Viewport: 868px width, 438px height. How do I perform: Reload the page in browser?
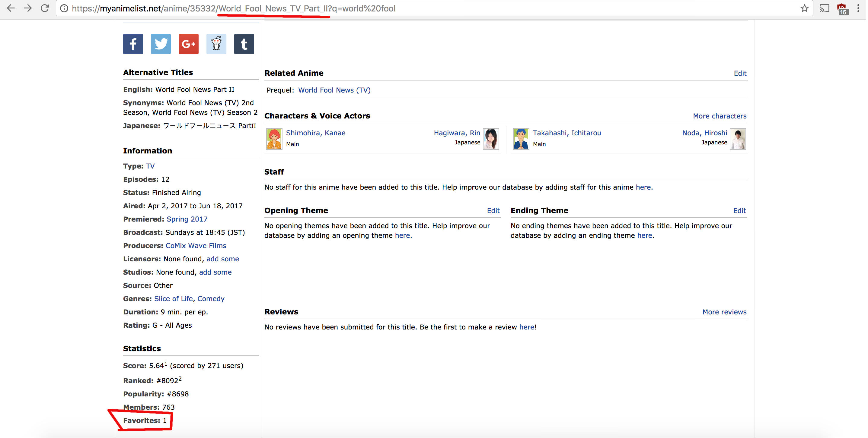(45, 8)
